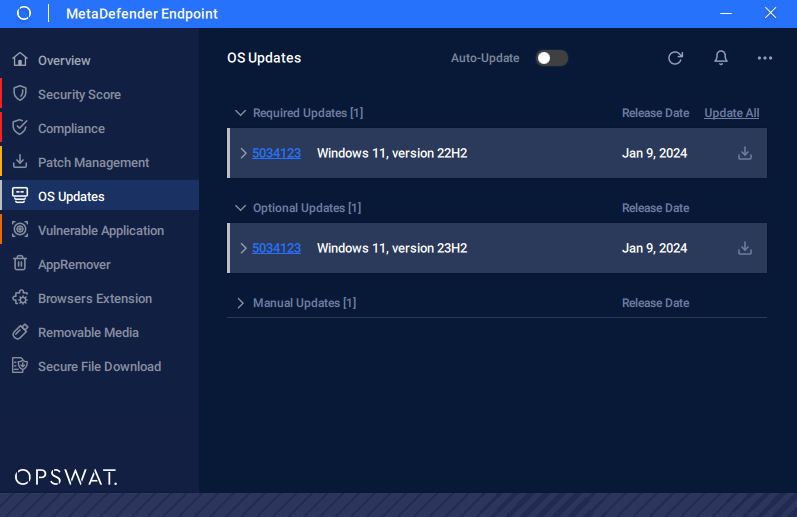Screen dimensions: 797x517
Task: Click 'Windows 11, version 23H2' text
Action: [x=392, y=248]
